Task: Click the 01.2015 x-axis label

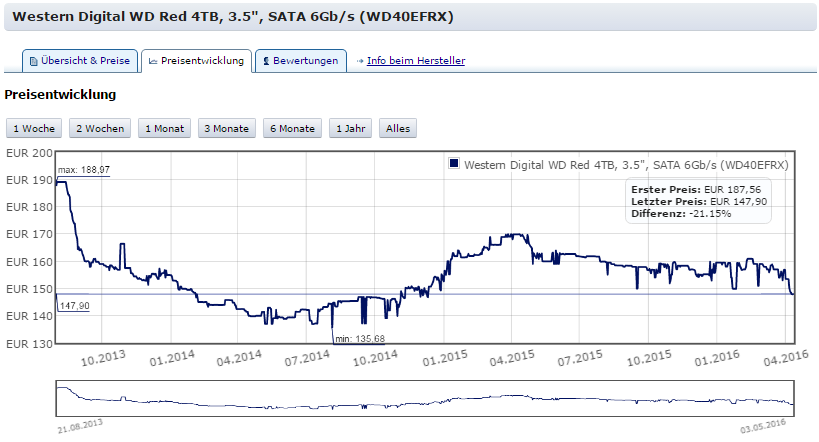Action: coord(444,359)
